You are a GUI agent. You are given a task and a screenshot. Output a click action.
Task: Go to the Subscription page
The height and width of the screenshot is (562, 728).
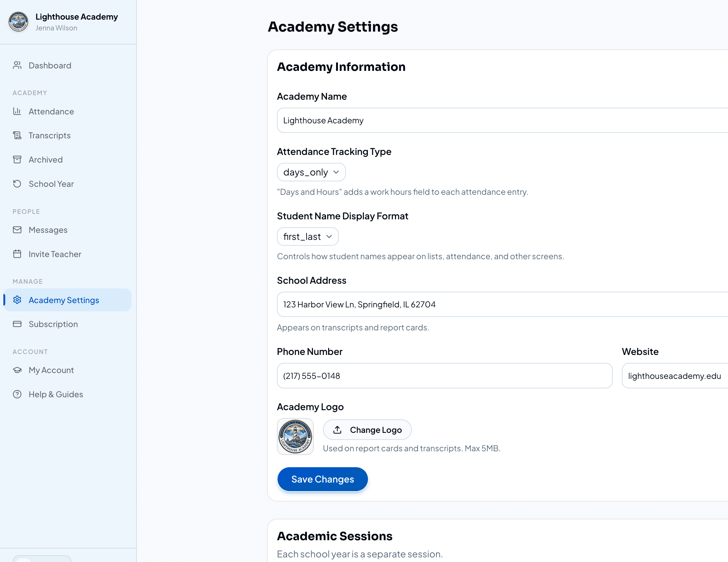click(53, 324)
